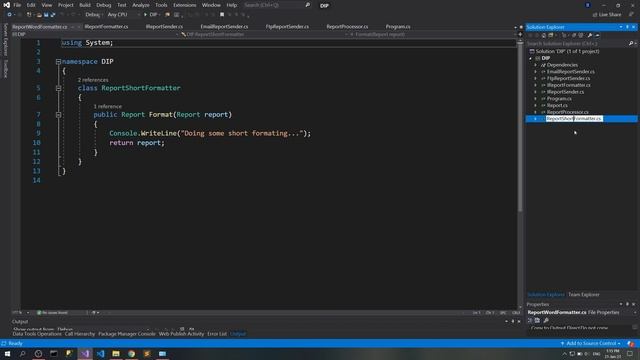Switch to the IReportFormatter.cs tab

(107, 27)
